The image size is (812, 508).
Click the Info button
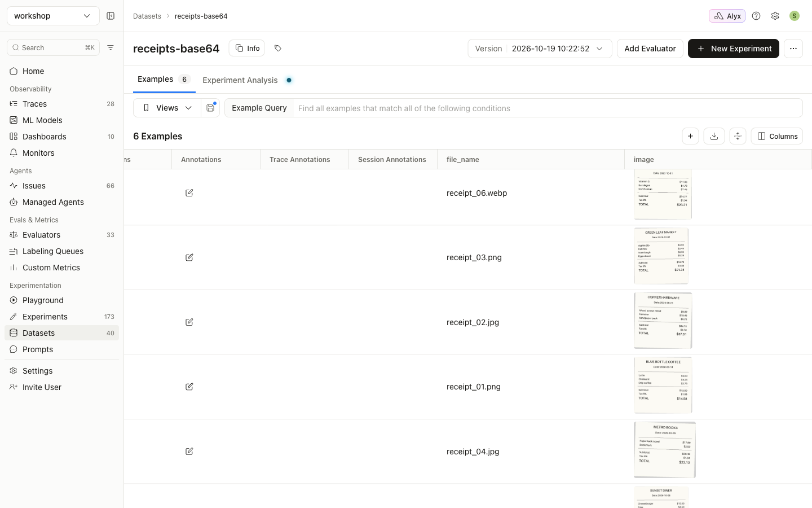pyautogui.click(x=247, y=49)
